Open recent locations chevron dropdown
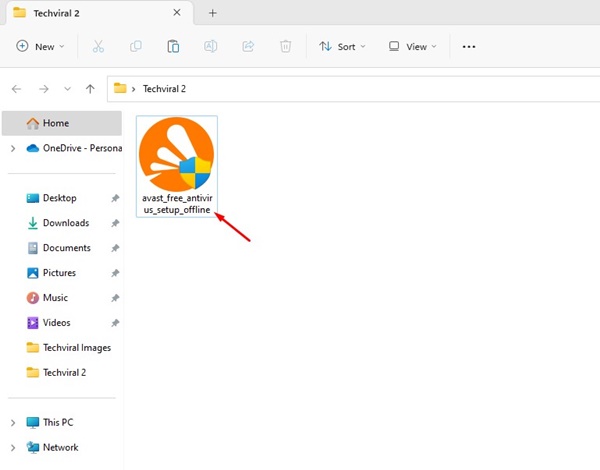The image size is (600, 470). coord(67,89)
